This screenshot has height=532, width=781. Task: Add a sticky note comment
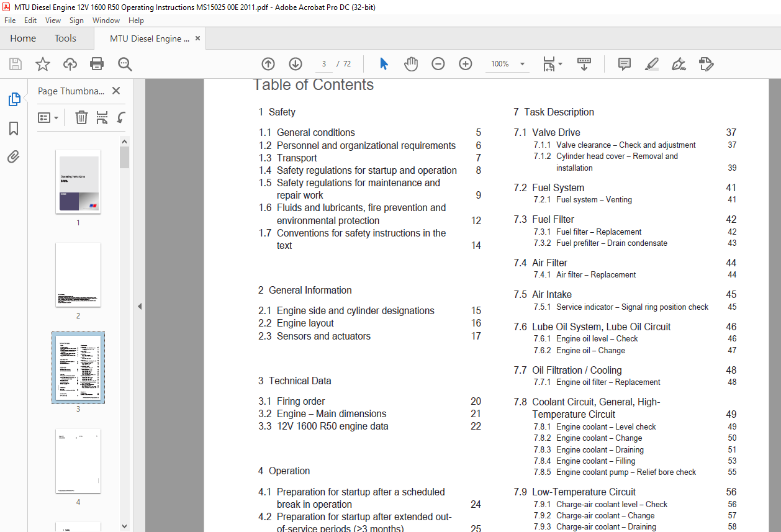(x=625, y=64)
